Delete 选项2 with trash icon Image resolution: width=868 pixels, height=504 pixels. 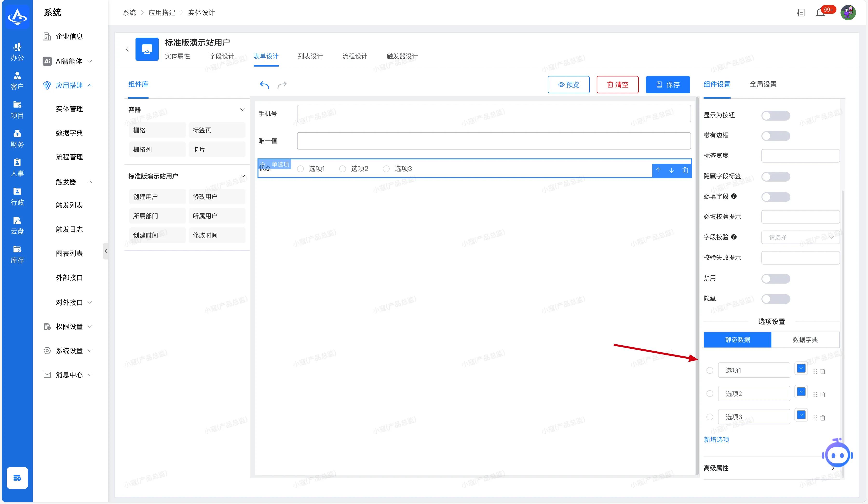tap(822, 395)
